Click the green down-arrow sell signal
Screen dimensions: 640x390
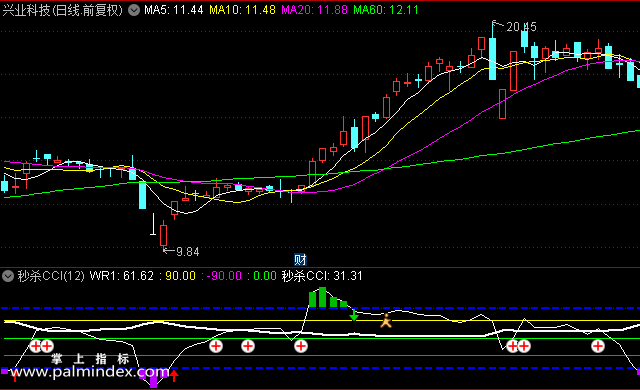click(354, 315)
